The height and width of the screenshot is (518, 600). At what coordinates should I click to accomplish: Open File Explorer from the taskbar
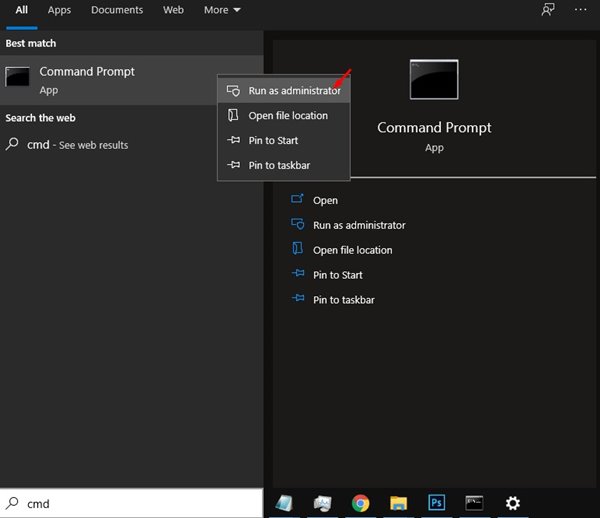pos(399,503)
